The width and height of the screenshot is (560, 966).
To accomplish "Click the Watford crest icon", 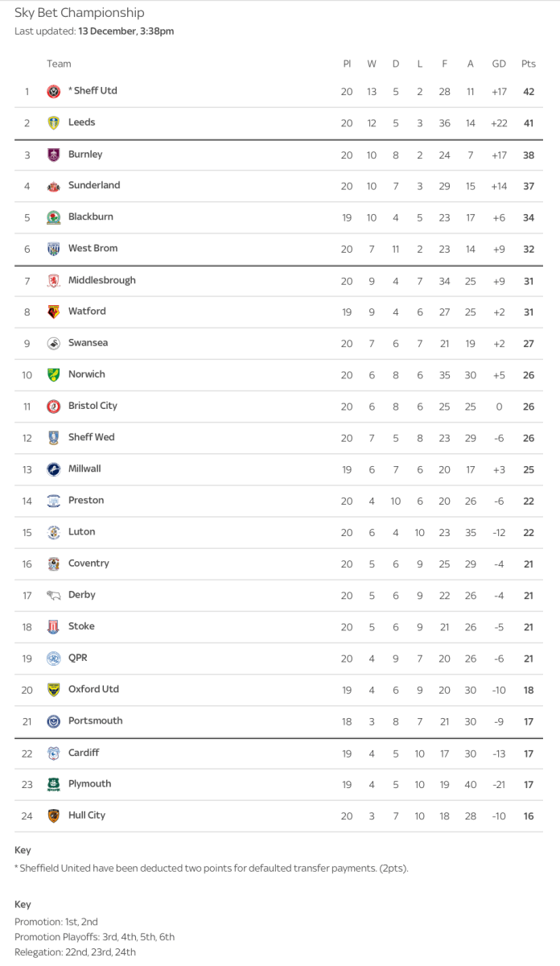I will pos(54,312).
